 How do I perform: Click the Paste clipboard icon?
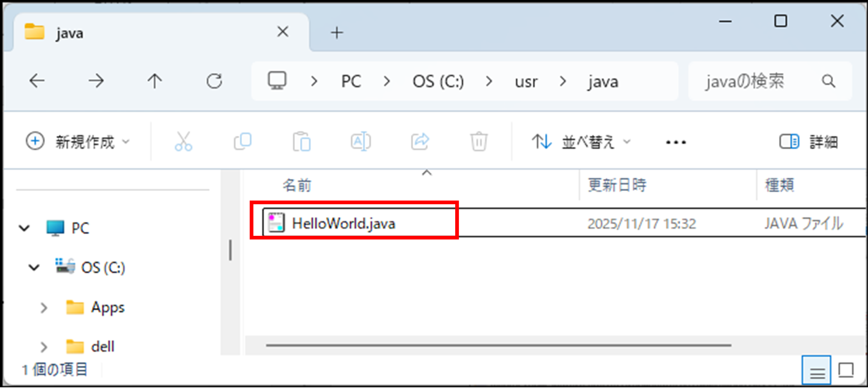(302, 141)
